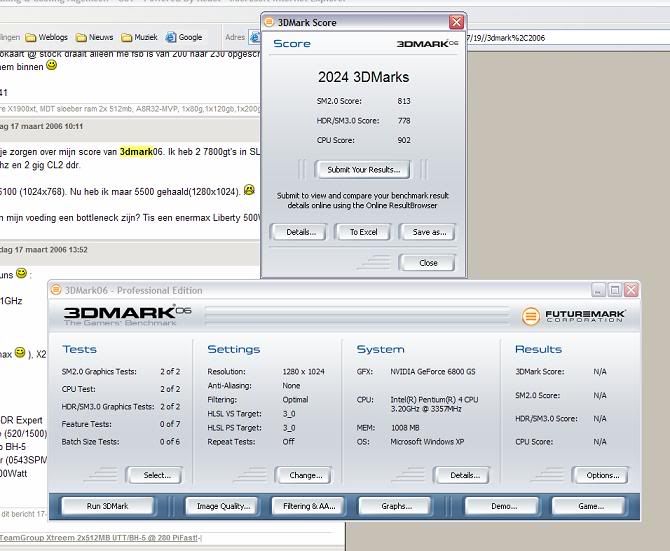
Task: Click forum post date '17 maart 2006 13:52'
Action: (x=51, y=250)
